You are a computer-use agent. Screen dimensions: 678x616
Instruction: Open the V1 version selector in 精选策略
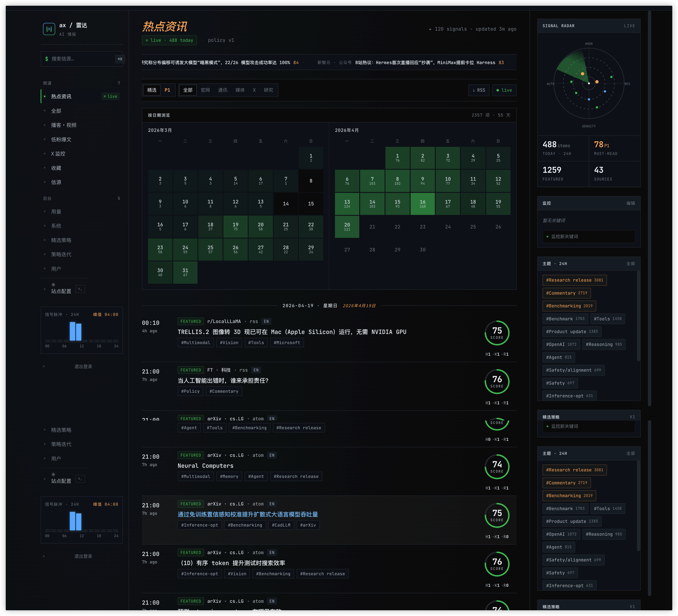[633, 416]
